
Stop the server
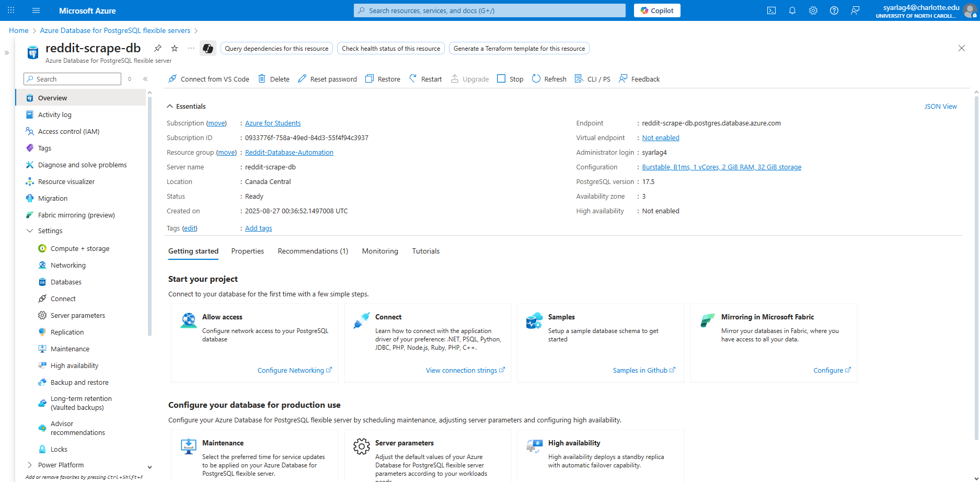510,79
